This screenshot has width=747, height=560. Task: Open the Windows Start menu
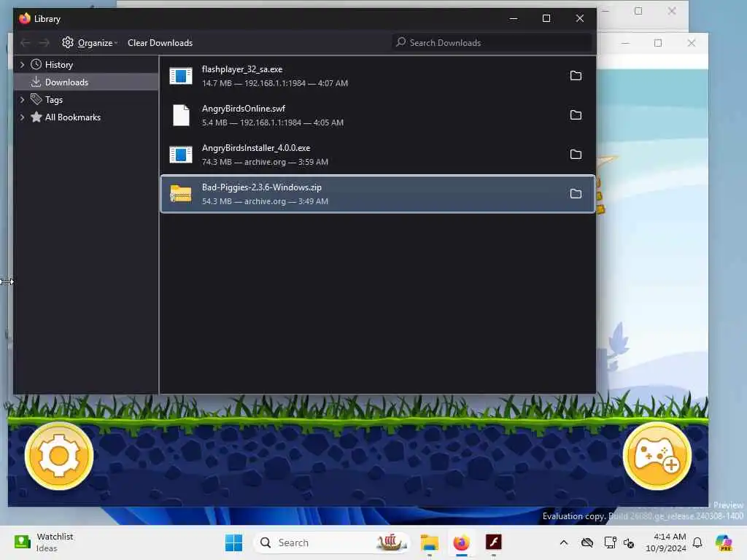pos(233,542)
